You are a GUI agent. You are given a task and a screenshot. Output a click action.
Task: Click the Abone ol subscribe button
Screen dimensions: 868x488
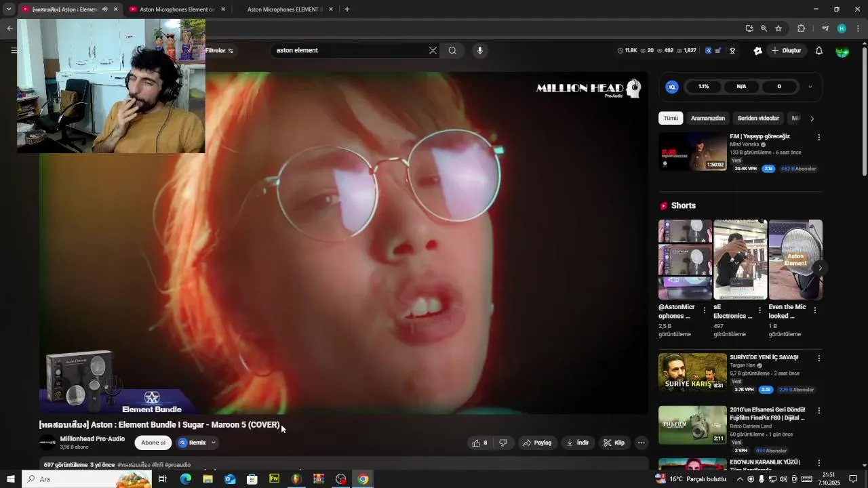(153, 443)
